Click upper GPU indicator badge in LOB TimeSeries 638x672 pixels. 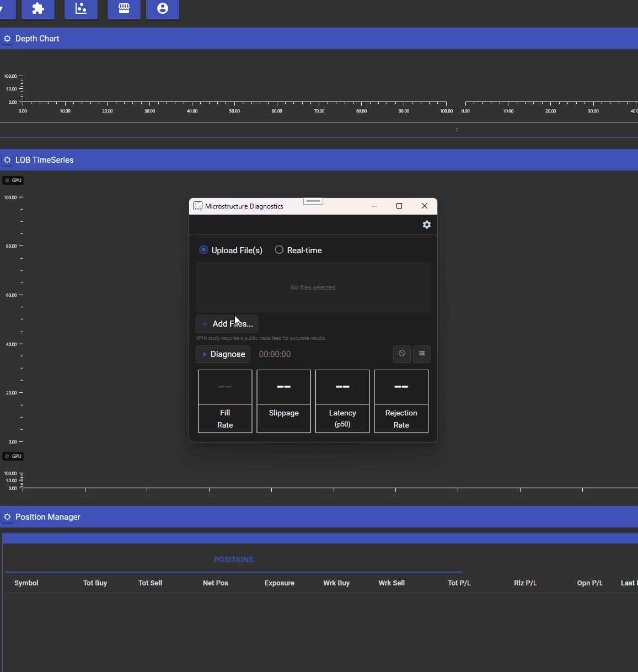click(x=13, y=180)
